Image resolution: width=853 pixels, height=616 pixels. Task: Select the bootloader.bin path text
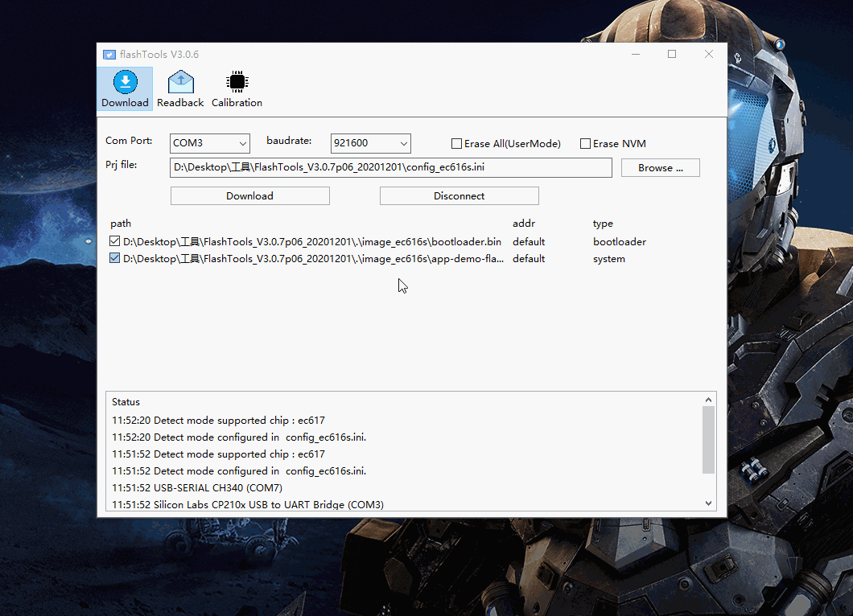pyautogui.click(x=312, y=241)
